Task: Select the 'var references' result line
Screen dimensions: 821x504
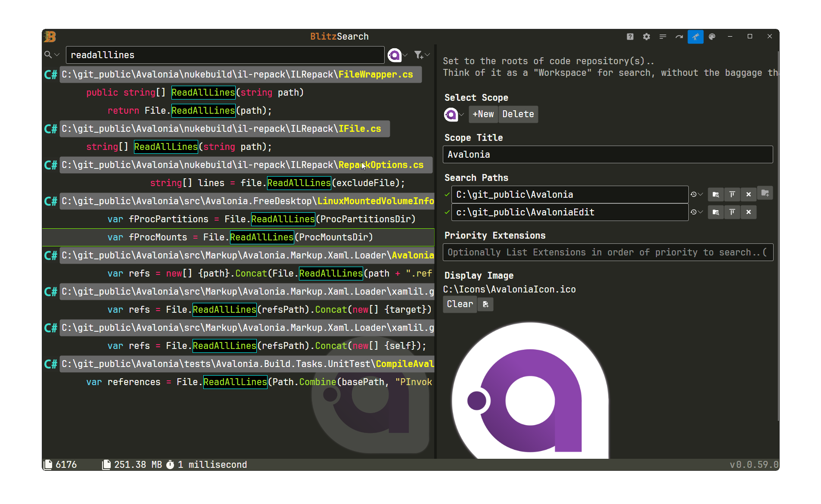Action: pos(238,382)
